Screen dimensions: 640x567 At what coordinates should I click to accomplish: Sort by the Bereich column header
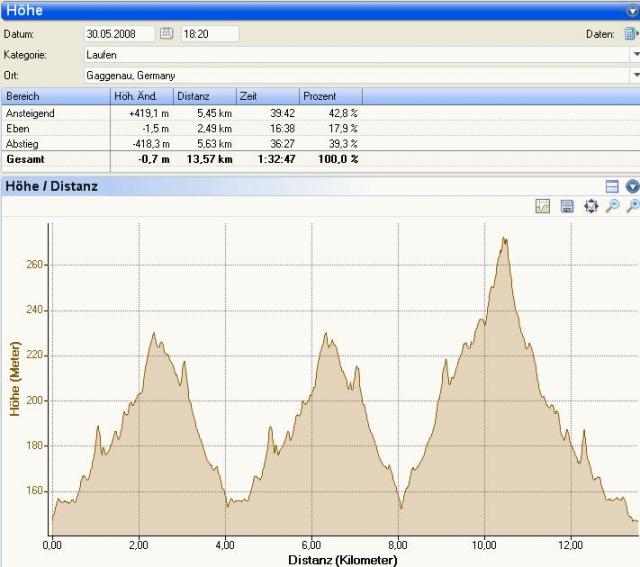[55, 96]
